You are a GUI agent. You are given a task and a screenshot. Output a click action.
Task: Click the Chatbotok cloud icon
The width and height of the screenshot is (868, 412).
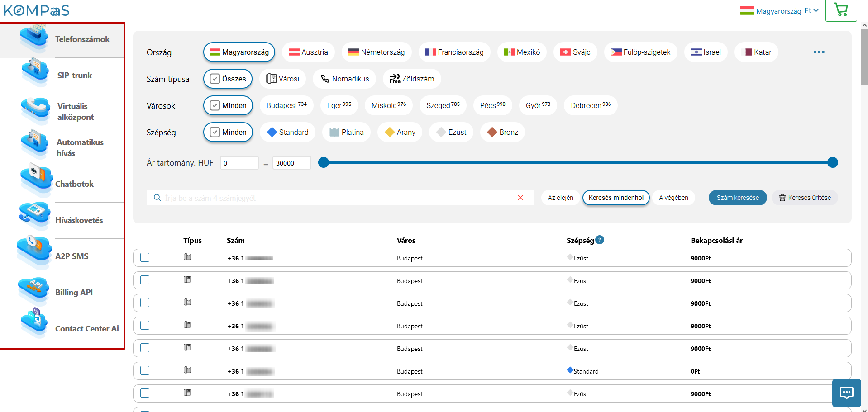click(36, 180)
